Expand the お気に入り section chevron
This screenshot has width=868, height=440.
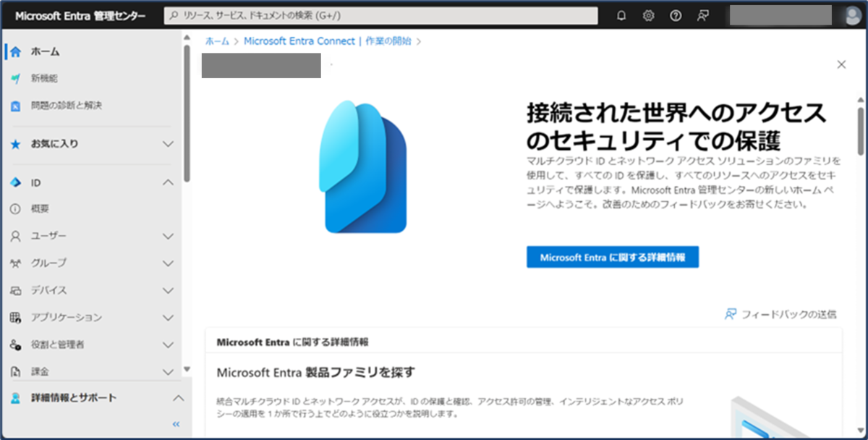(168, 144)
